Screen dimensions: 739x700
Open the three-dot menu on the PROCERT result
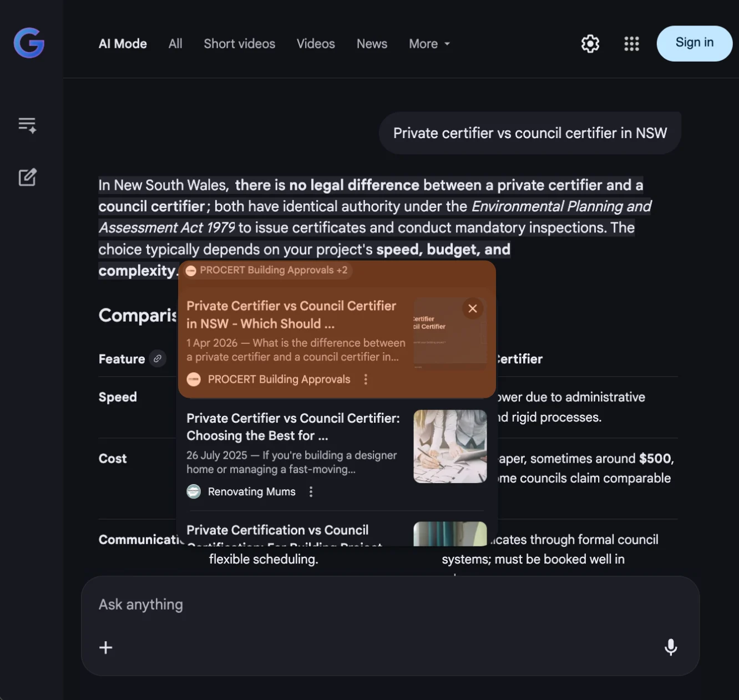click(366, 379)
